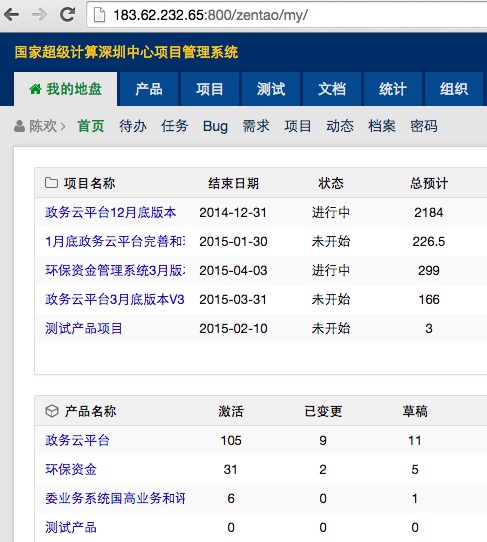Open project 环保资金管理系统3月版
The width and height of the screenshot is (487, 542).
coord(115,270)
